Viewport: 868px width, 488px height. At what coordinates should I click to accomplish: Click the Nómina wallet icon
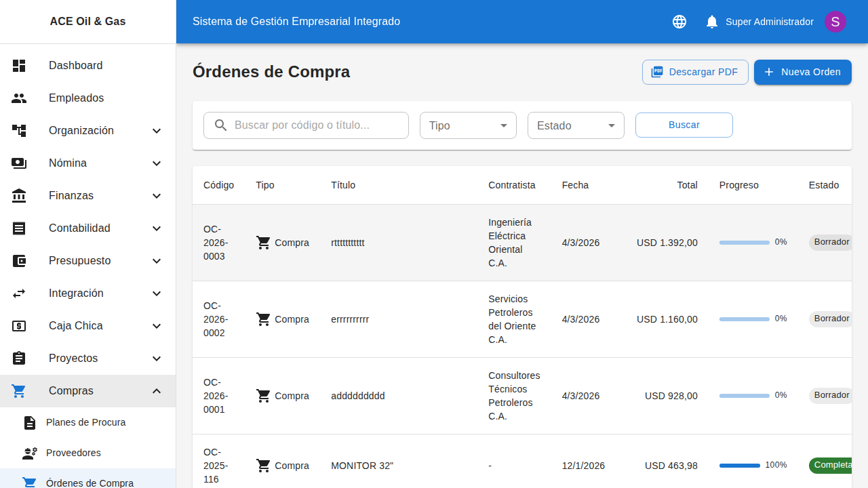point(19,163)
